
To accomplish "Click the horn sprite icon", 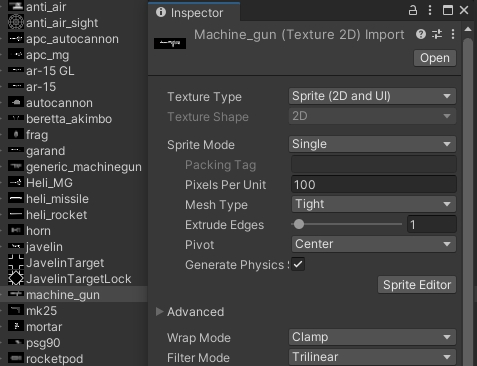I will (16, 230).
